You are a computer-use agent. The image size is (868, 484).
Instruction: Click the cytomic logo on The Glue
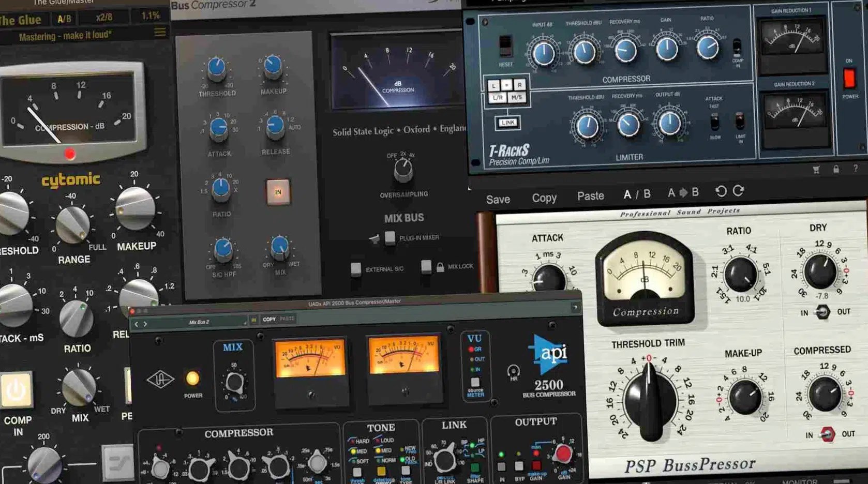[x=71, y=180]
